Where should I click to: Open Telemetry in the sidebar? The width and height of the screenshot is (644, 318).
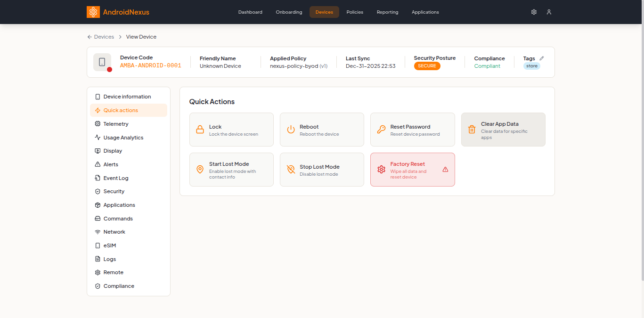tap(116, 124)
